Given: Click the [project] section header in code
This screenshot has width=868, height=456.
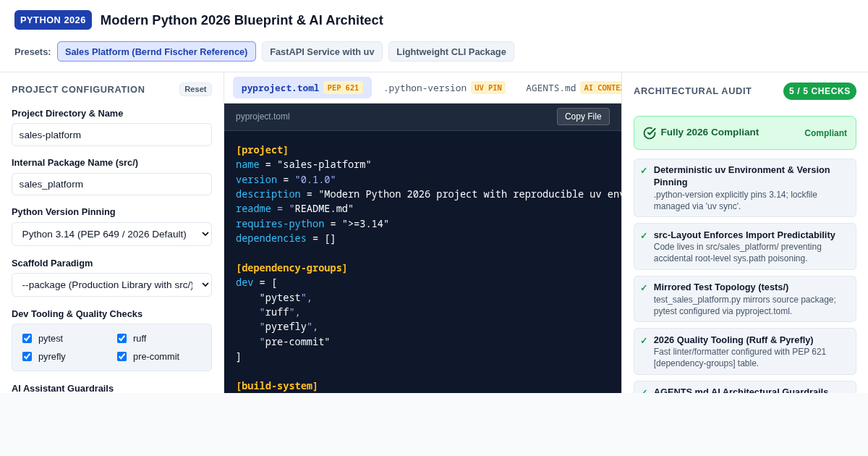Looking at the screenshot, I should [x=262, y=150].
